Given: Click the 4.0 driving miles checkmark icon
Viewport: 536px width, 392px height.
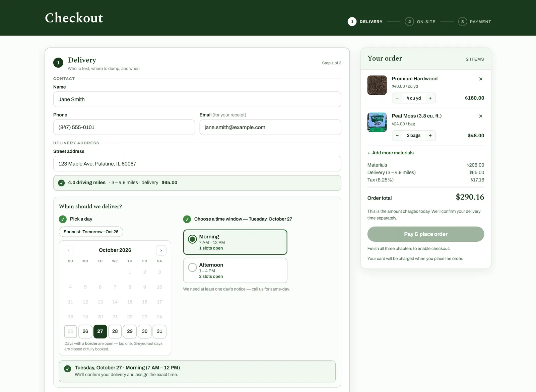Looking at the screenshot, I should coord(61,183).
